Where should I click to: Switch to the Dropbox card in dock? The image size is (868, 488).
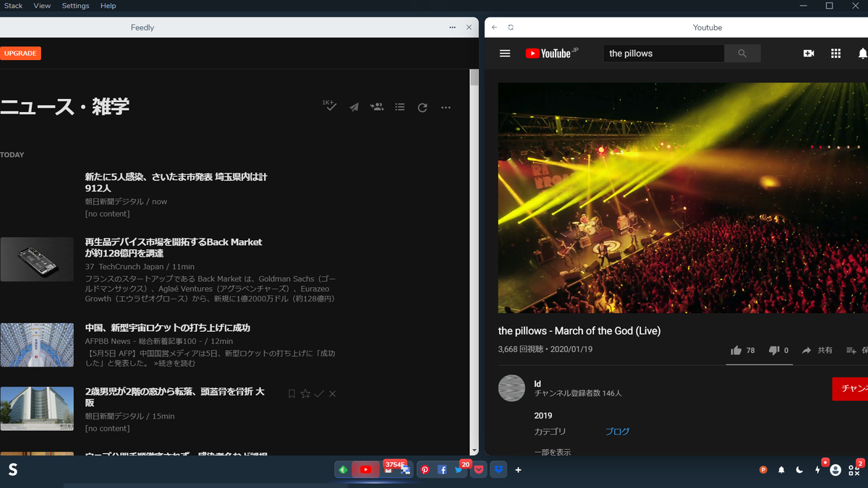[498, 470]
